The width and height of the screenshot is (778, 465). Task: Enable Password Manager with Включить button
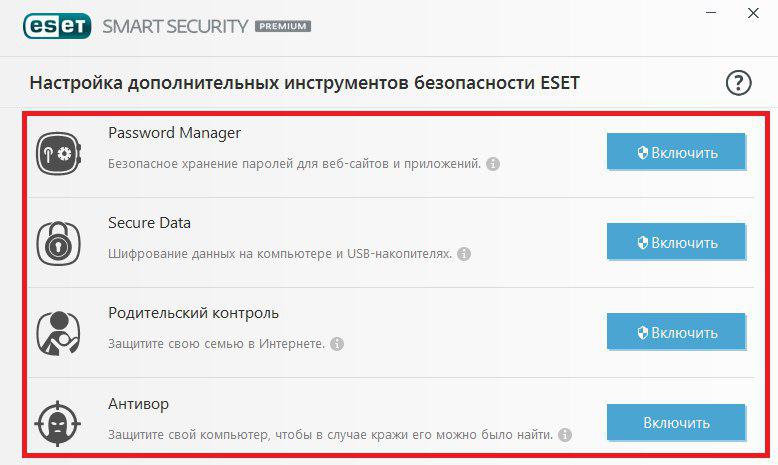click(x=676, y=151)
